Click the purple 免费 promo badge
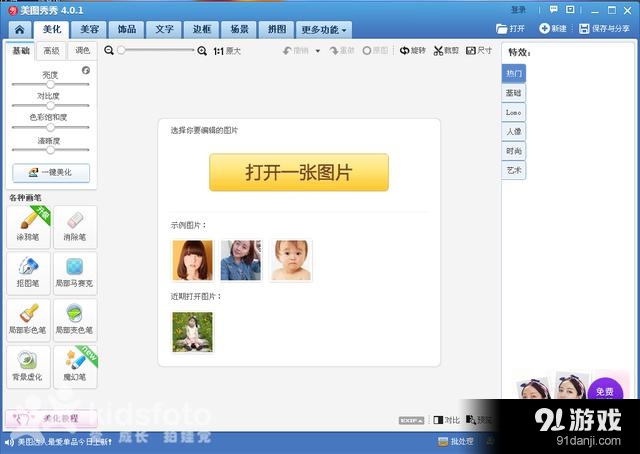The image size is (640, 454). click(605, 389)
